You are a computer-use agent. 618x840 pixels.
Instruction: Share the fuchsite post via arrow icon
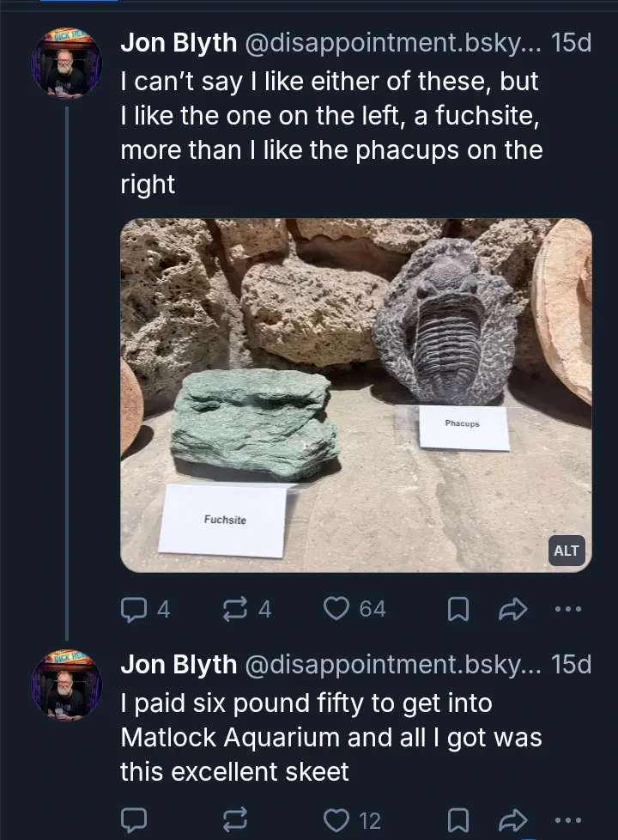(x=512, y=609)
